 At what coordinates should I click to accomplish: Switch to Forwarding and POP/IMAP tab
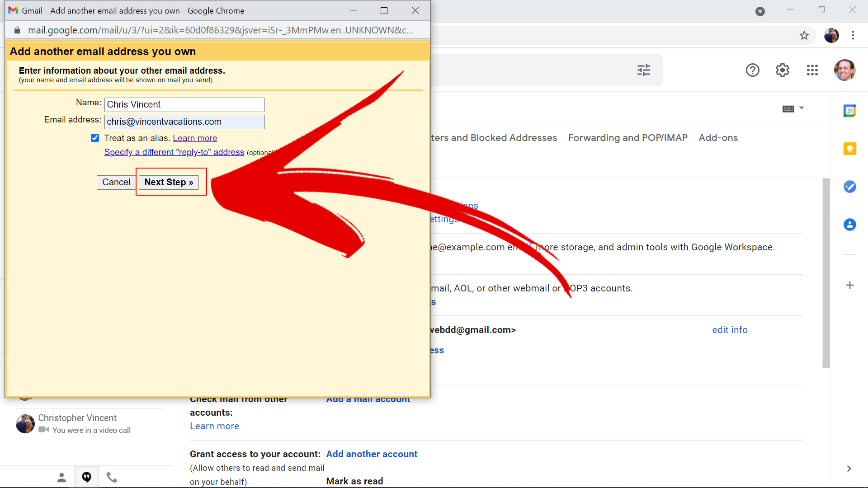tap(627, 138)
